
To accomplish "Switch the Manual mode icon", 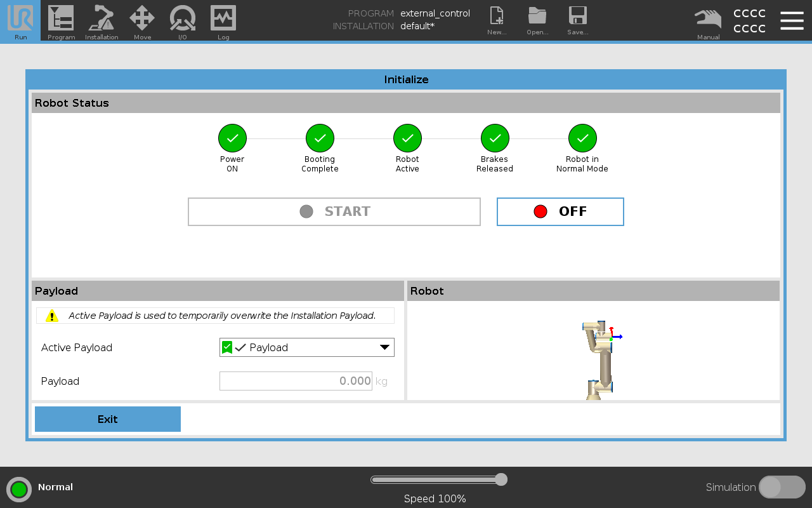I will (x=708, y=20).
